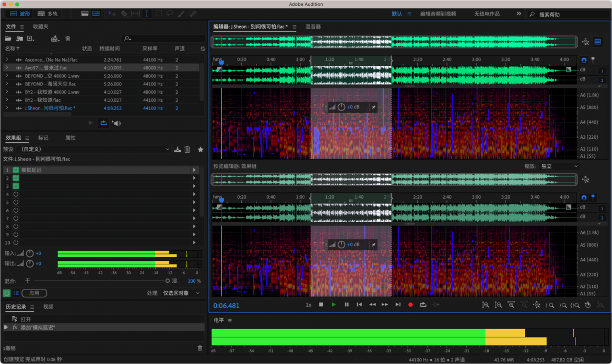612x364 pixels.
Task: Toggle Files panel auto-play speaker
Action: pos(116,123)
